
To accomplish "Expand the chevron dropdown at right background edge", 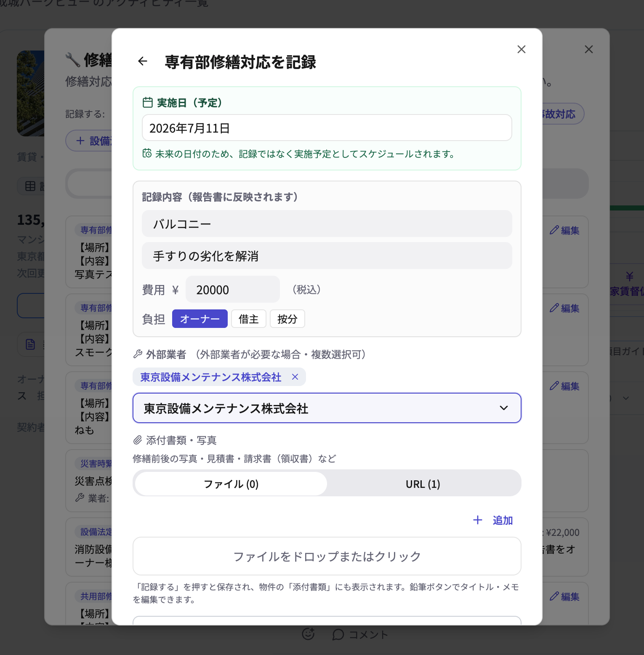I will pos(626,398).
